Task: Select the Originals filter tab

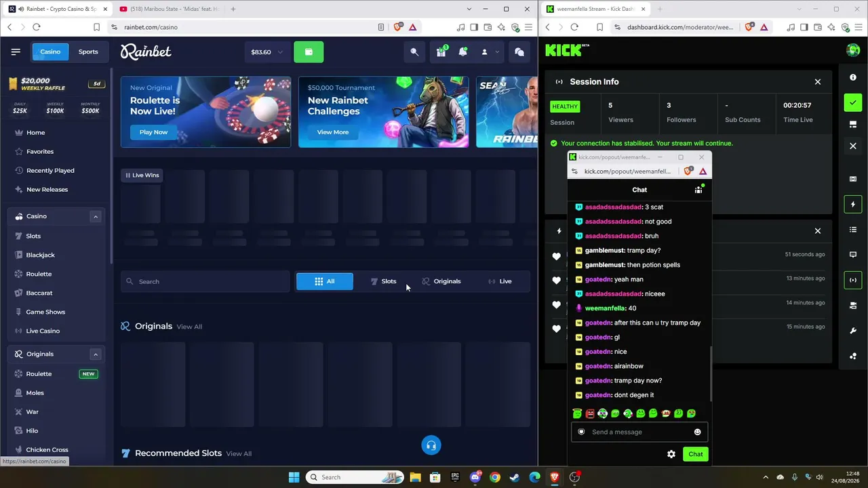Action: click(x=441, y=281)
